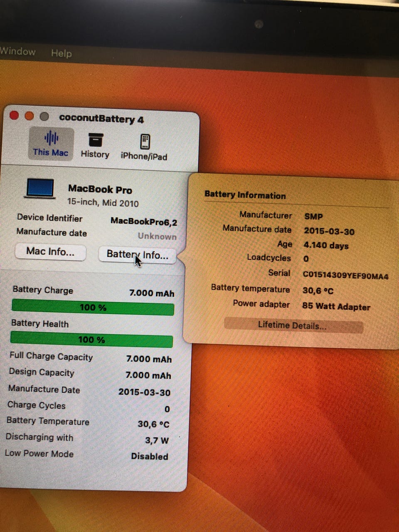Close the coconutBattery window

(x=14, y=115)
